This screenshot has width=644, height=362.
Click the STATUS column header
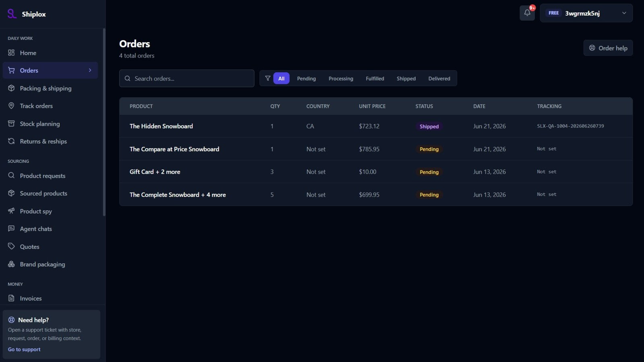tap(424, 106)
